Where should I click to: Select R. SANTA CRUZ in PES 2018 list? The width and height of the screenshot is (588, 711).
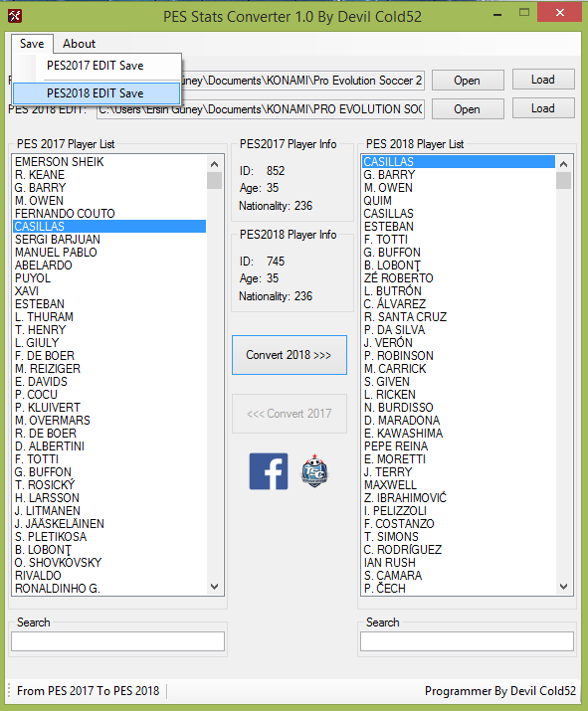coord(459,317)
